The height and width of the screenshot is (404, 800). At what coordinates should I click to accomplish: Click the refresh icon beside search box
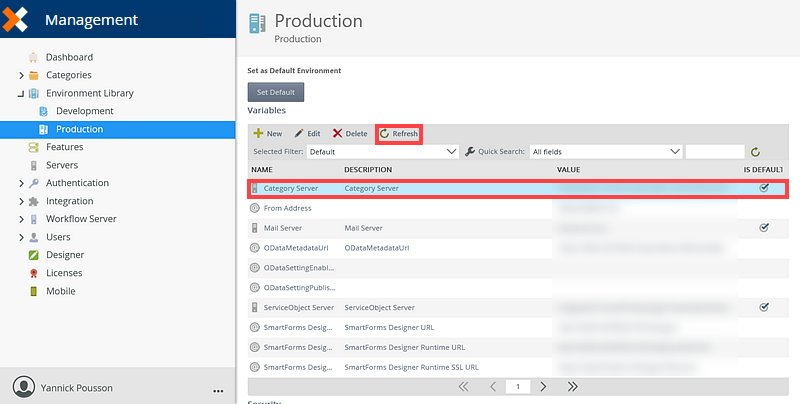pos(756,152)
